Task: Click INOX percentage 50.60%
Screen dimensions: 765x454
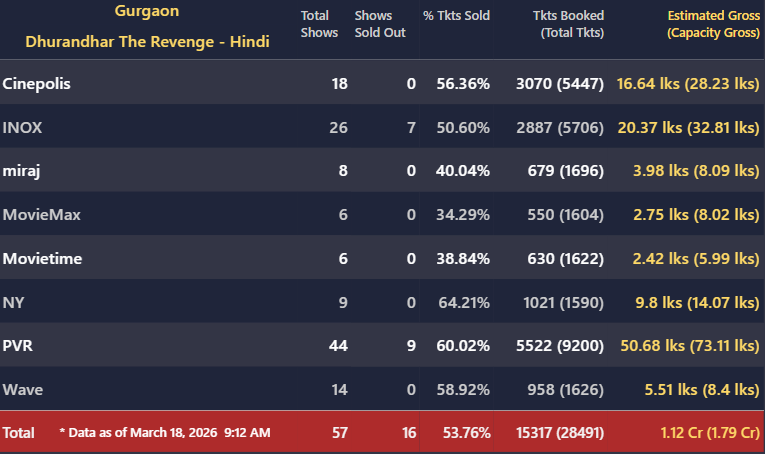Action: point(463,128)
